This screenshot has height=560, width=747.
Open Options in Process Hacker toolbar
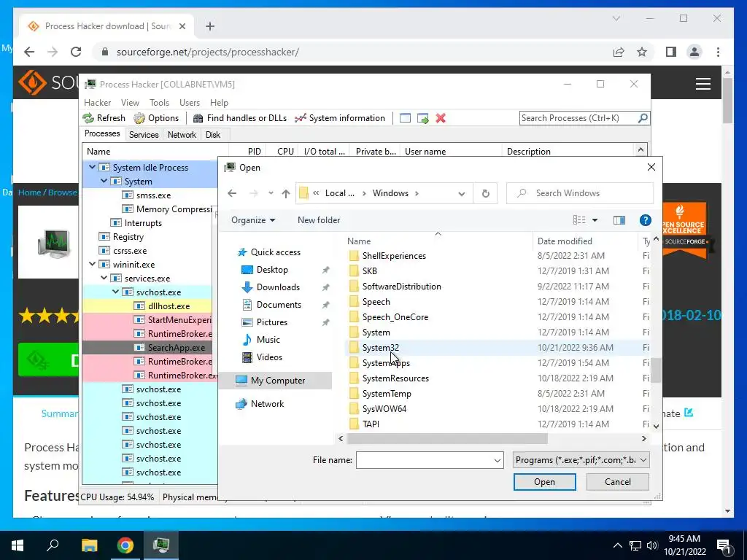[156, 118]
